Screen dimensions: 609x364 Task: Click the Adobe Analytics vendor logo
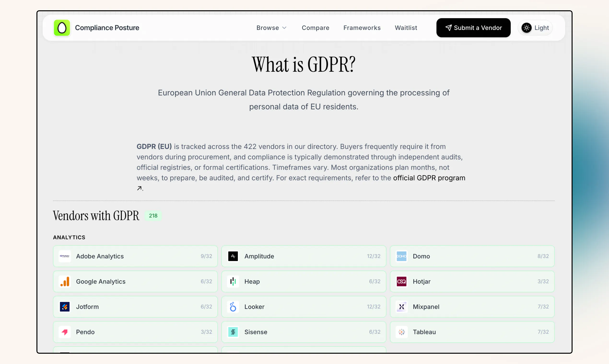tap(65, 256)
